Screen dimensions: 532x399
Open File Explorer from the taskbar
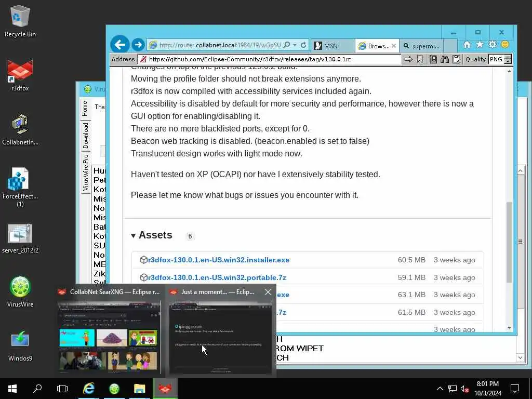[x=139, y=389]
